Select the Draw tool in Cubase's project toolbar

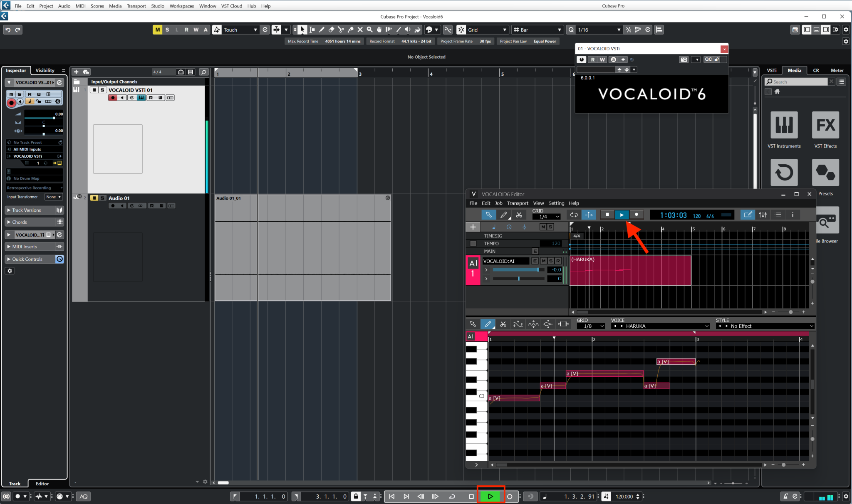click(322, 30)
